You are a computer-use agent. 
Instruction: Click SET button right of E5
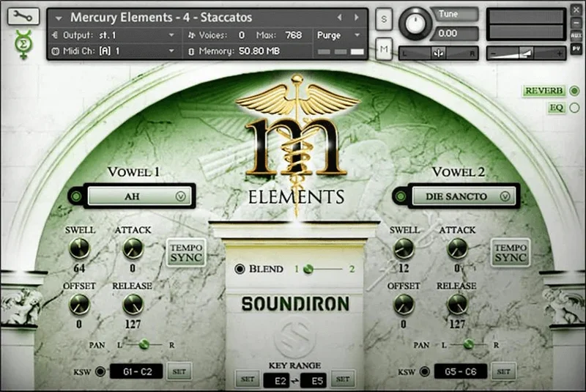(x=343, y=380)
